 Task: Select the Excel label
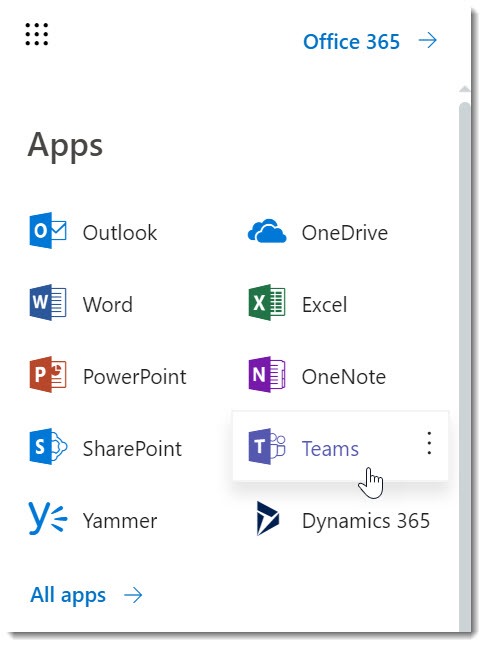point(324,305)
